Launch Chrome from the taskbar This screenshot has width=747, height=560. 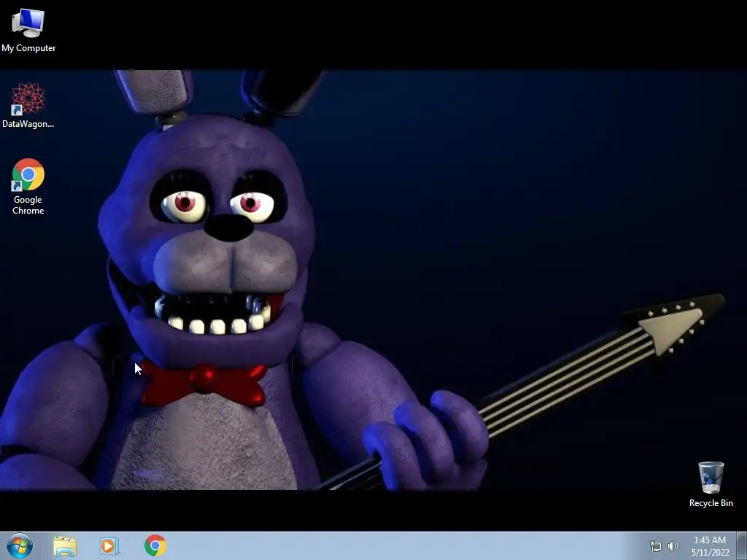pyautogui.click(x=155, y=545)
